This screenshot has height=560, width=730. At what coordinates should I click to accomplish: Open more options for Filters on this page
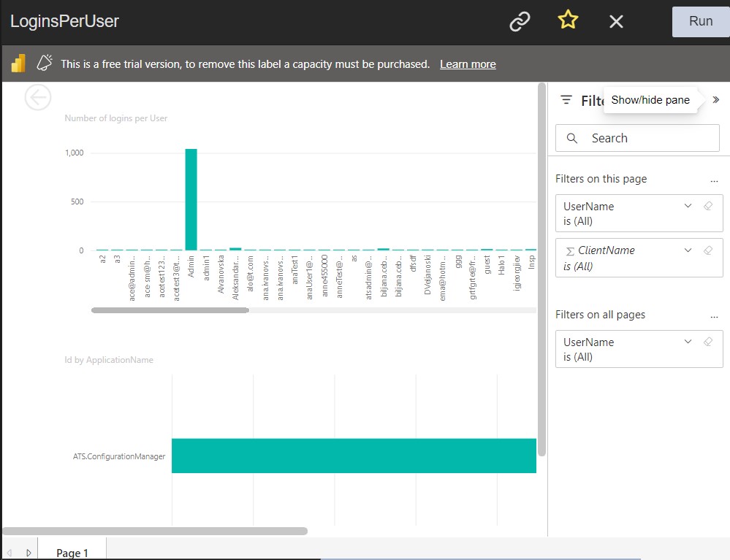(x=714, y=180)
